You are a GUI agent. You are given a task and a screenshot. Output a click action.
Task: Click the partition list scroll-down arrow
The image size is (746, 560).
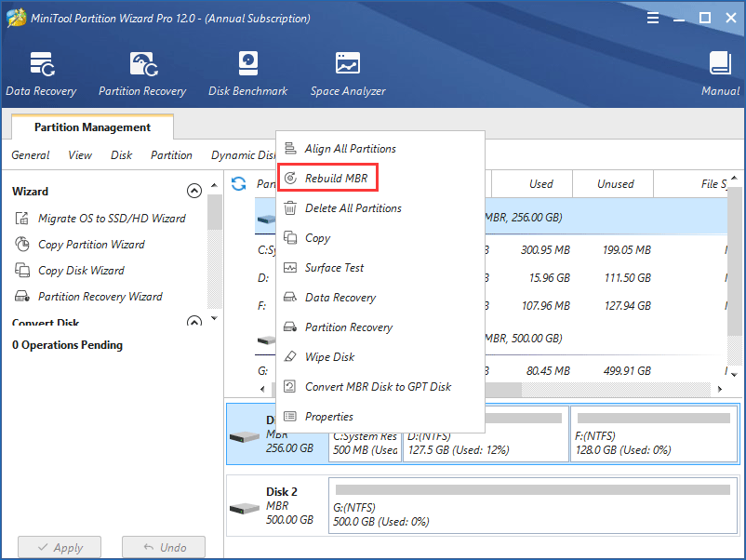tap(734, 375)
